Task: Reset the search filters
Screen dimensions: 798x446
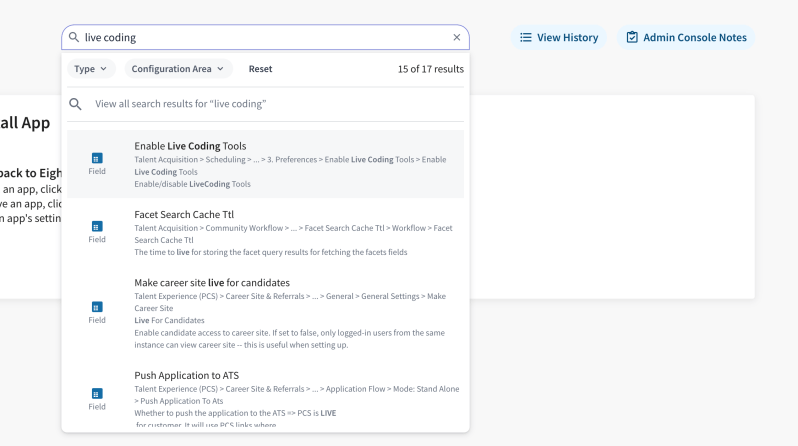Action: (x=260, y=69)
